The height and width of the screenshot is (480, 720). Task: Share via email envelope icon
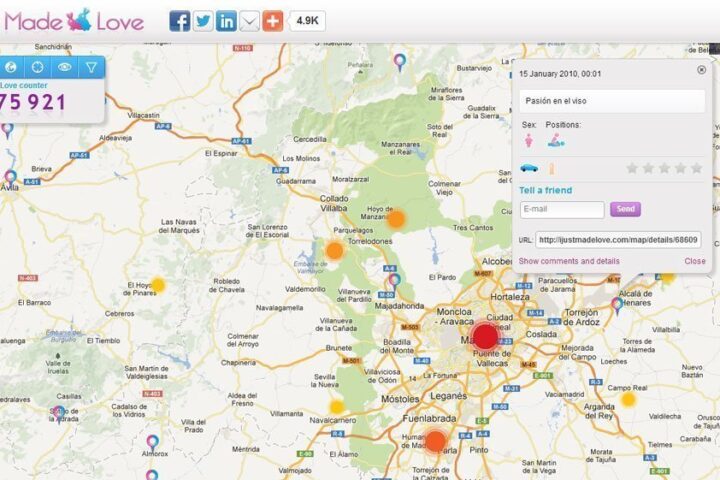tap(249, 21)
